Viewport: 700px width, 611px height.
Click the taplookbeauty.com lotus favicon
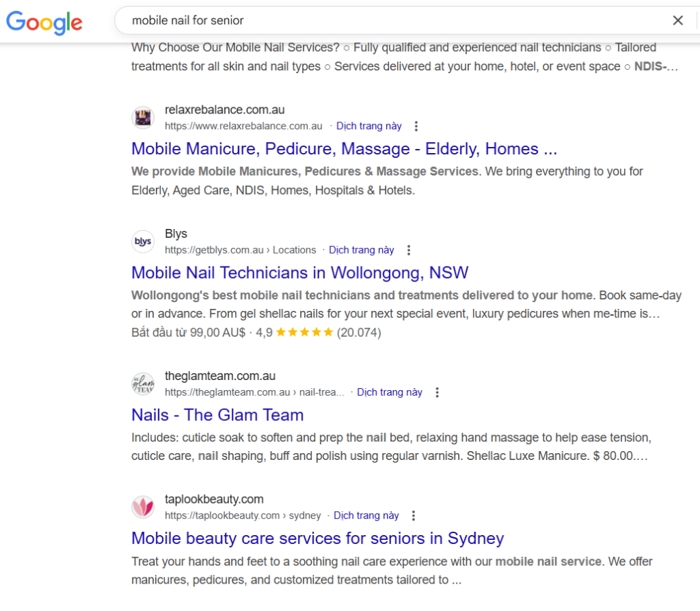143,507
